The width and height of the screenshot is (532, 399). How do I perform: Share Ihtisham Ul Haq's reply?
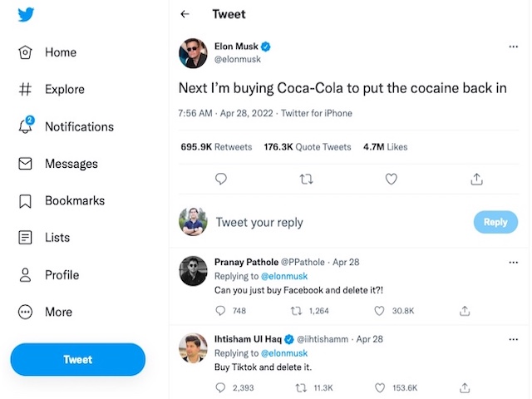click(465, 387)
